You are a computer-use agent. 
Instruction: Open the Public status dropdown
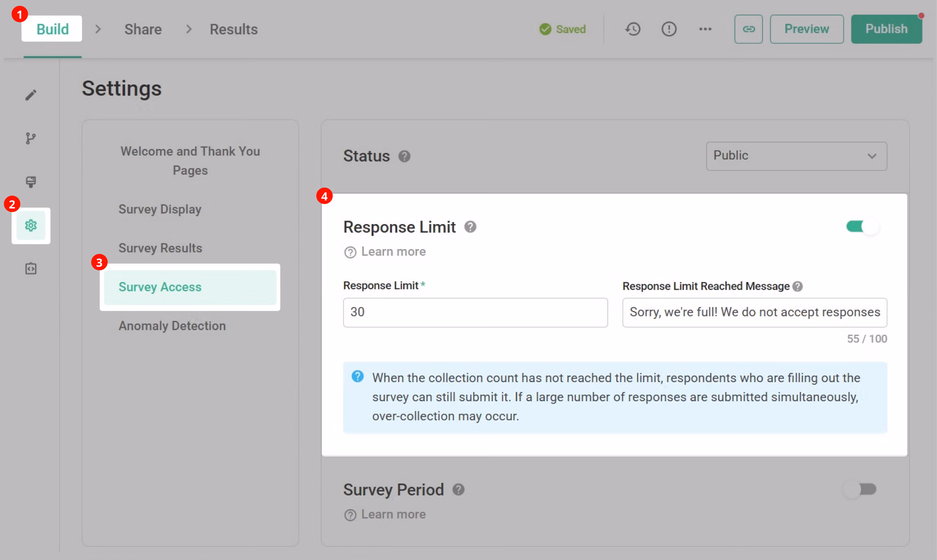tap(797, 156)
